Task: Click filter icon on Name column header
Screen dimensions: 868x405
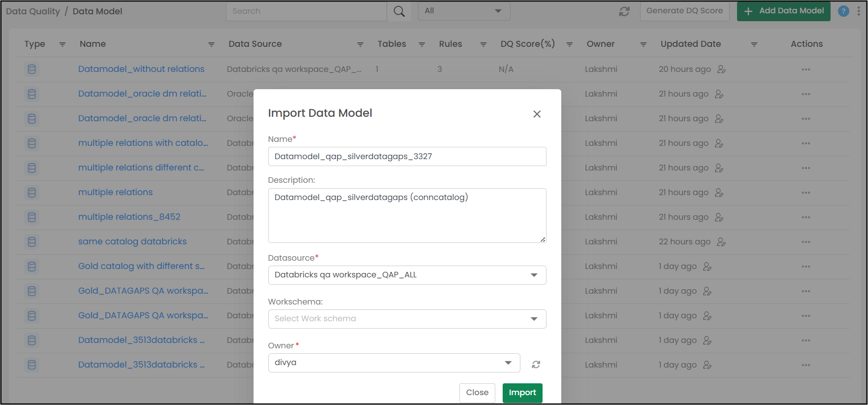Action: click(x=211, y=44)
